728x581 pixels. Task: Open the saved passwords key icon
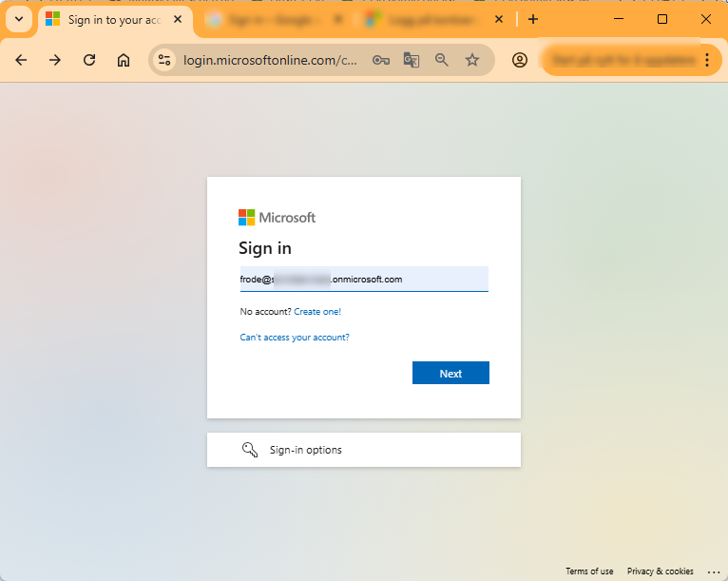point(381,60)
